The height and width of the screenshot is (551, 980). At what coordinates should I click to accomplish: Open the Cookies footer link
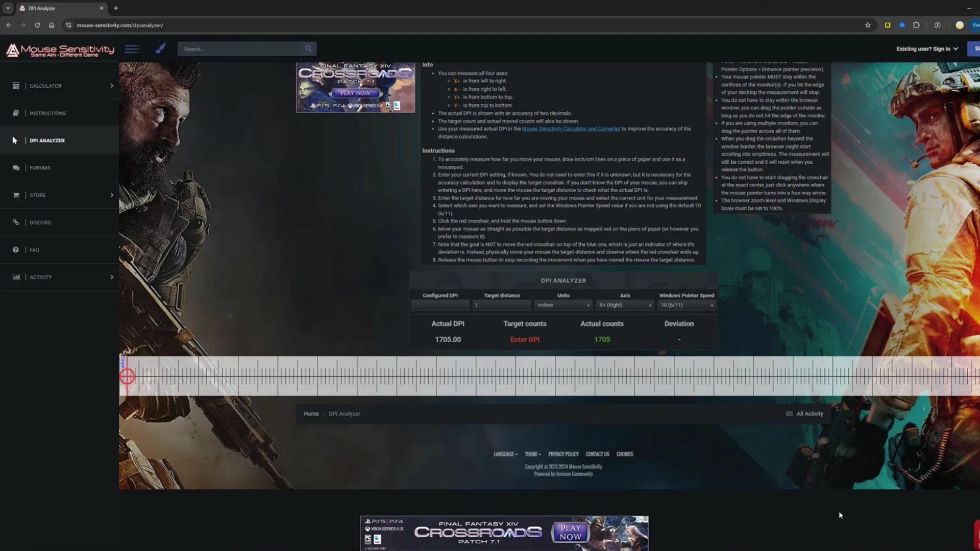point(625,454)
